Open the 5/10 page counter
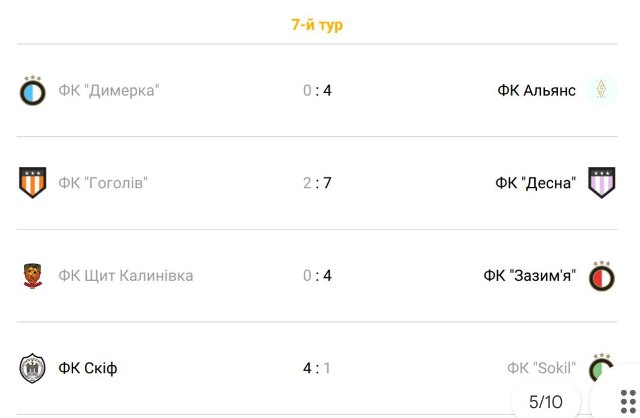The width and height of the screenshot is (640, 418). [546, 402]
